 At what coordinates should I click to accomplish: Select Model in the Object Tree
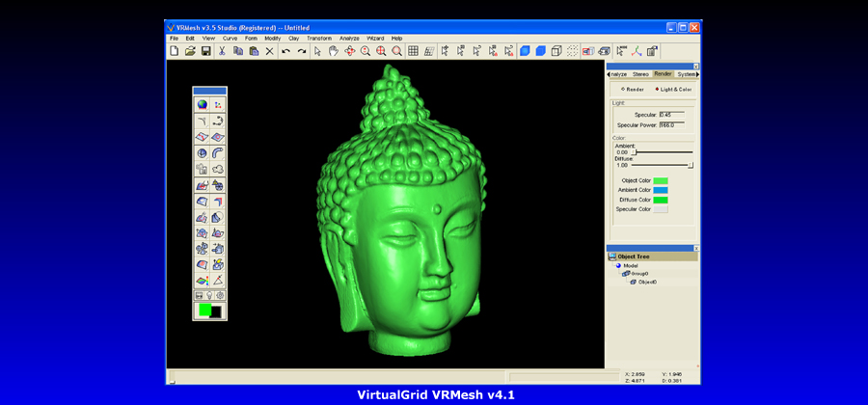click(630, 265)
